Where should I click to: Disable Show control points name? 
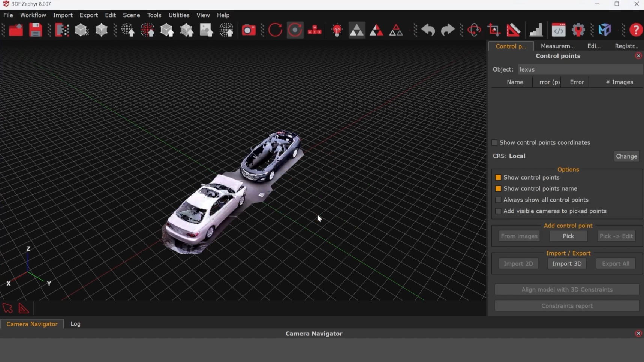(x=499, y=189)
